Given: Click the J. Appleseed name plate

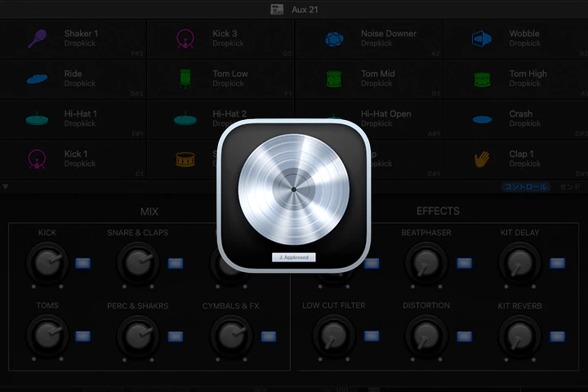Looking at the screenshot, I should point(294,257).
